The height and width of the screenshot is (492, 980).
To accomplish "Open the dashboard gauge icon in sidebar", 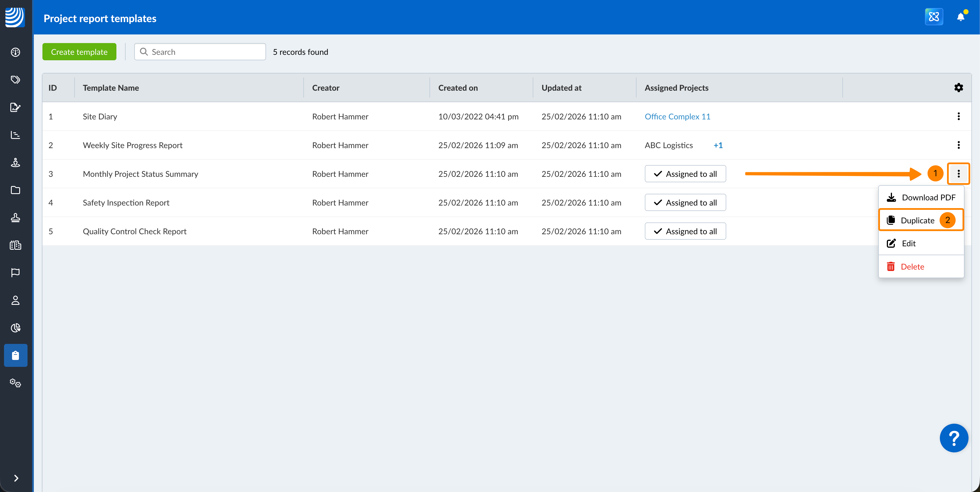I will coord(15,52).
